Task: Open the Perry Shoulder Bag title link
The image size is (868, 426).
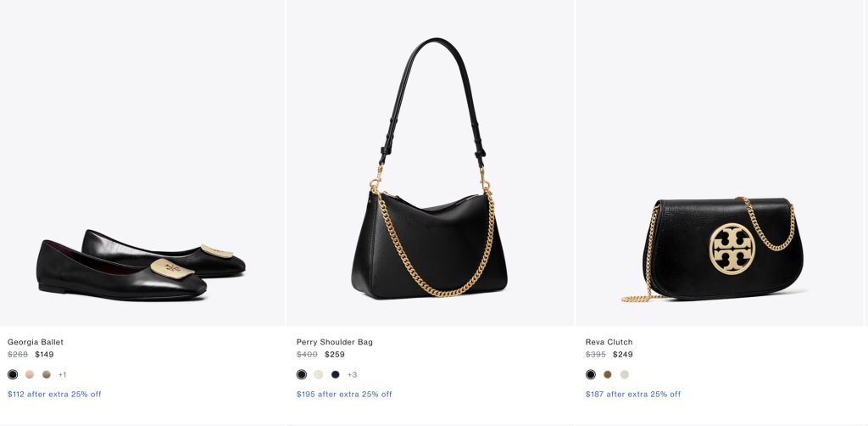Action: pyautogui.click(x=335, y=342)
